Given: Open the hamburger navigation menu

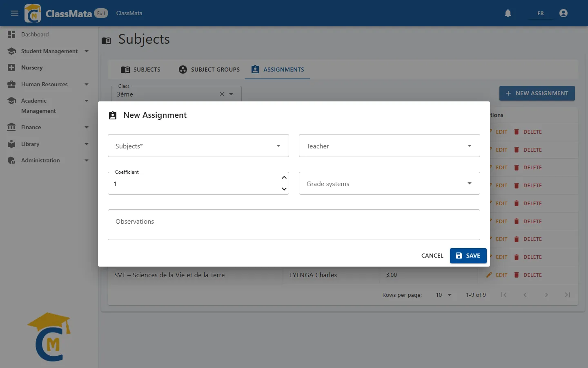Looking at the screenshot, I should click(x=15, y=13).
